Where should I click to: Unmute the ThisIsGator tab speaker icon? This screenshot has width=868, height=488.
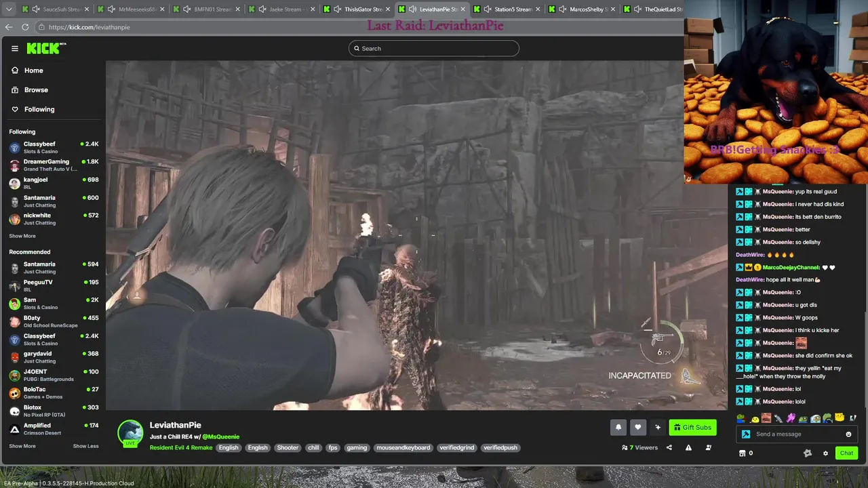(x=336, y=9)
